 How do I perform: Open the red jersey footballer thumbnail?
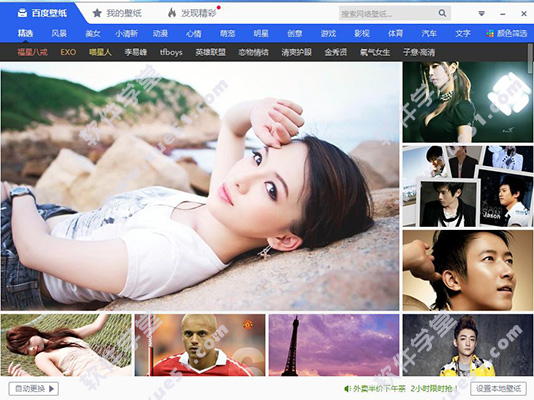(200, 345)
